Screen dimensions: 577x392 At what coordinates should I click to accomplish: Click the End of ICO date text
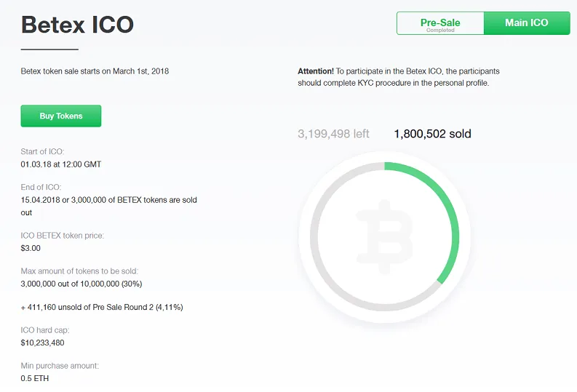point(109,207)
